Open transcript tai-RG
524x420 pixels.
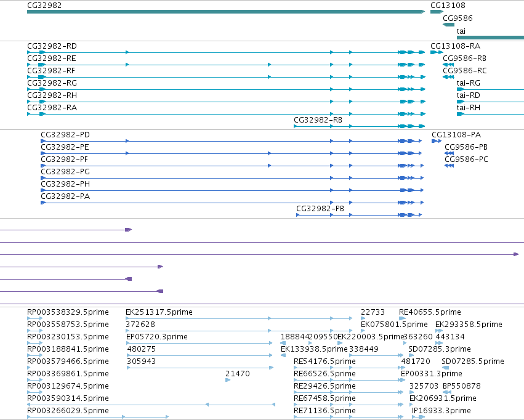tap(468, 83)
